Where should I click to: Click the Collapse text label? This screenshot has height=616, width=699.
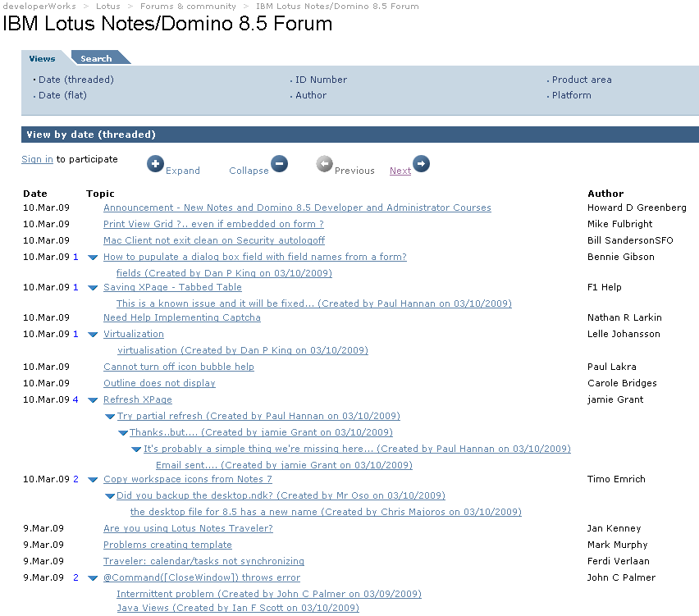249,171
